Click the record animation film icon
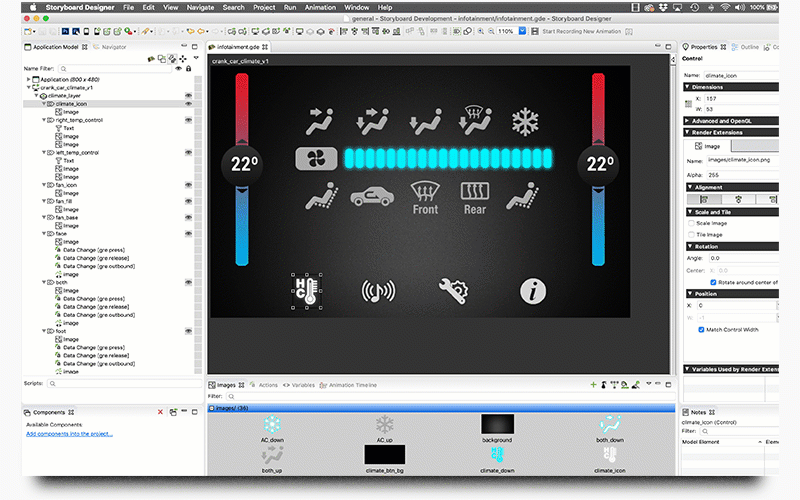This screenshot has height=500, width=800. click(x=535, y=32)
